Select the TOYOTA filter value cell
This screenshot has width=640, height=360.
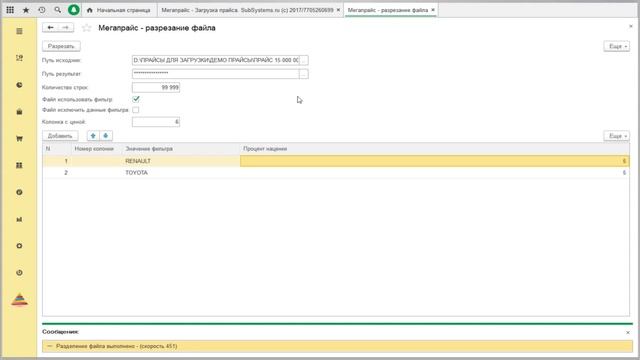point(181,173)
